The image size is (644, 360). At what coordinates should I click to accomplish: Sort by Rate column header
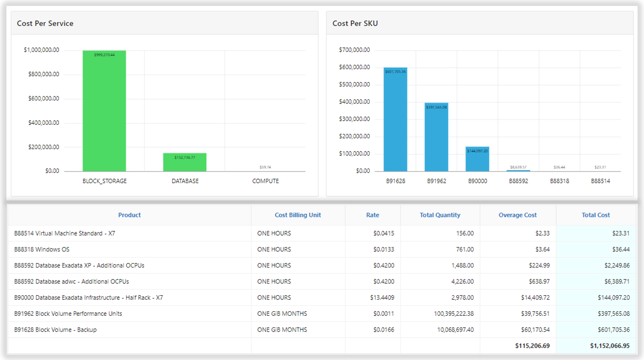coord(373,215)
